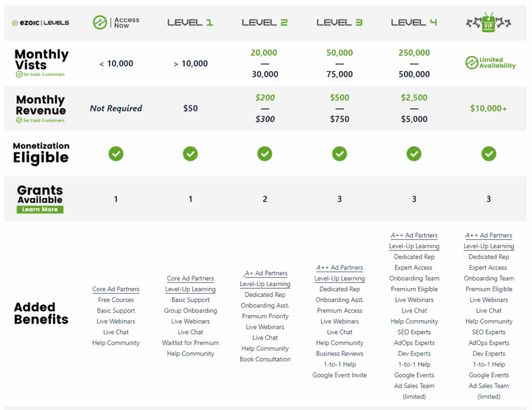Click the green checkmark under VIP column
Screen dimensions: 532x410
point(488,154)
